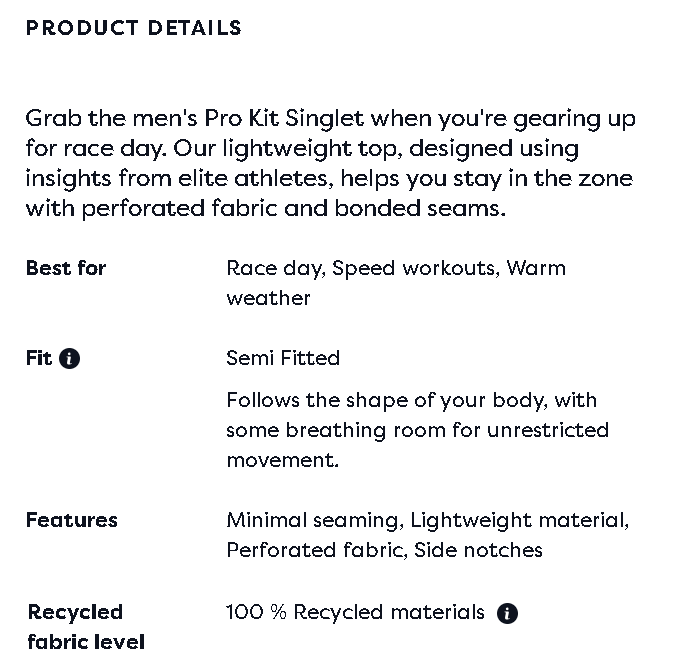Viewport: 685px width, 655px height.
Task: Click info icon beside Recycled materials
Action: [x=507, y=613]
